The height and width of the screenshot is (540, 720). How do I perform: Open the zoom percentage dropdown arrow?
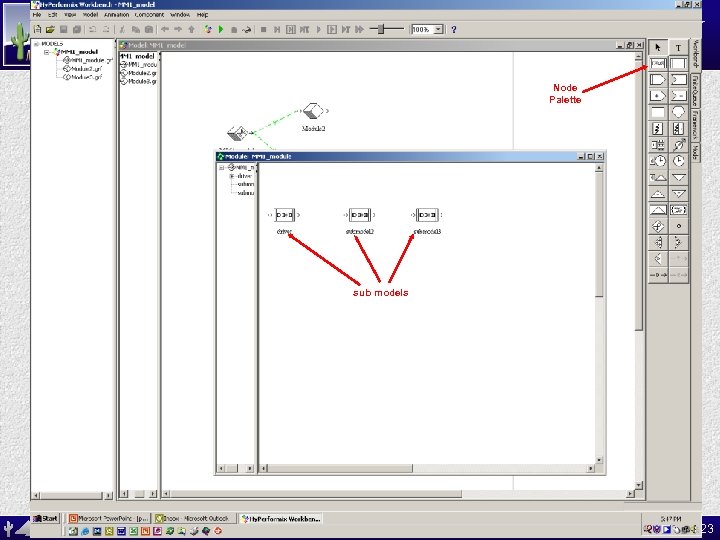[439, 29]
